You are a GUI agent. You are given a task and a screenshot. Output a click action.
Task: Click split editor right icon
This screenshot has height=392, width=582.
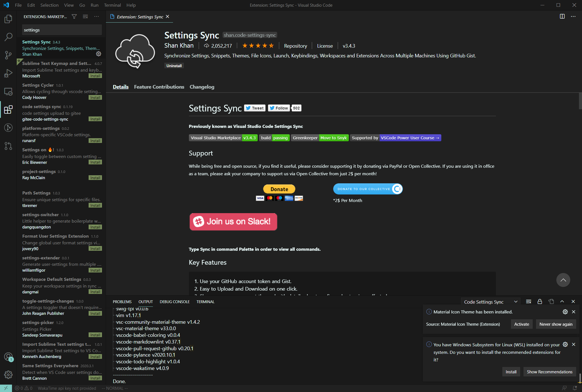pyautogui.click(x=562, y=16)
